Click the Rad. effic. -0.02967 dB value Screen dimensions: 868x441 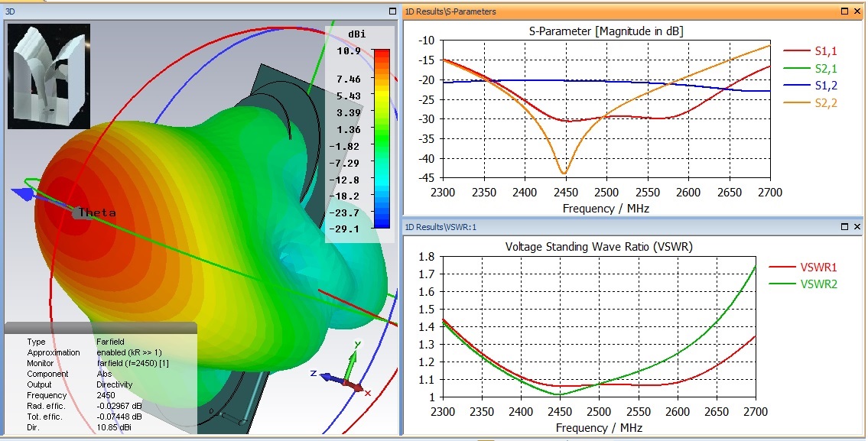tap(119, 406)
